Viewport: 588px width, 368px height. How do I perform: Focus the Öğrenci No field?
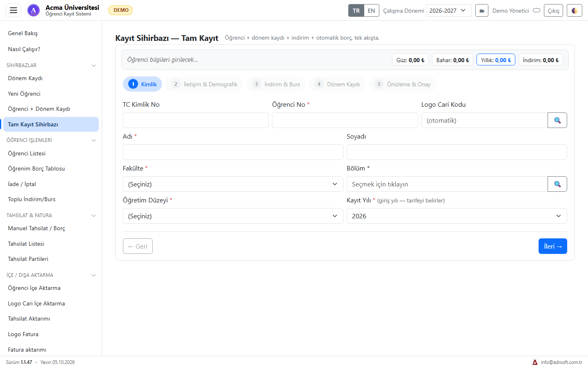[345, 120]
